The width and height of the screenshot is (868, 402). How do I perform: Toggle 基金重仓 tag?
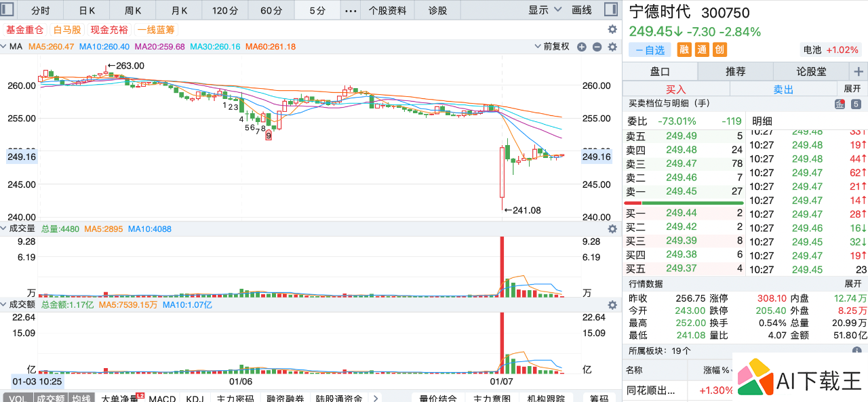pos(24,30)
